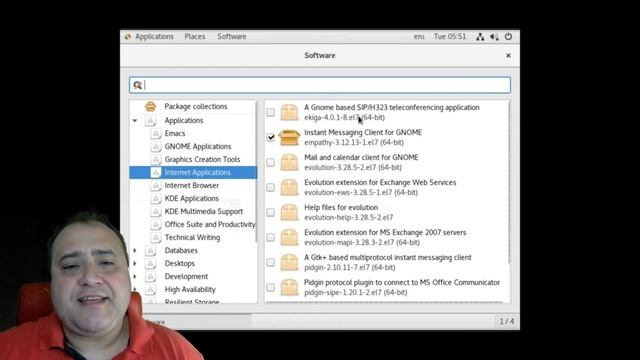Click the network status icon
640x360 pixels.
point(480,37)
